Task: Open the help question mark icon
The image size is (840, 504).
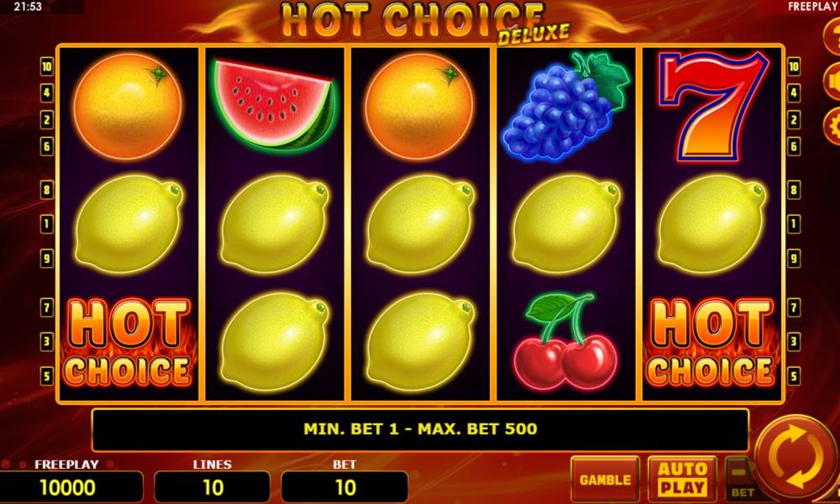Action: pyautogui.click(x=832, y=35)
